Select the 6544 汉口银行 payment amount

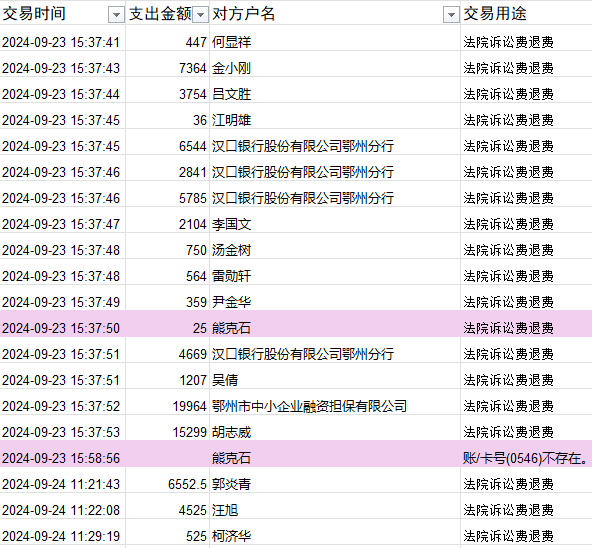click(168, 146)
